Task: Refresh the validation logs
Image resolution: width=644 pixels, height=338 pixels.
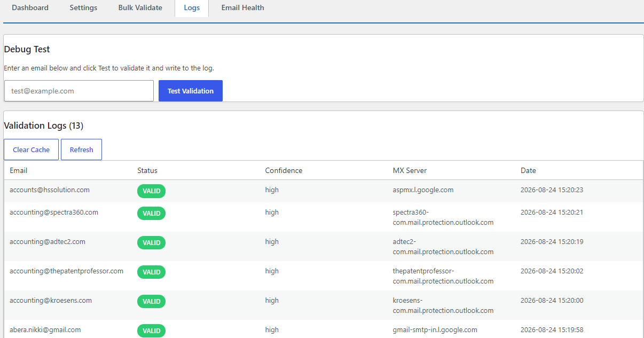Action: 81,150
